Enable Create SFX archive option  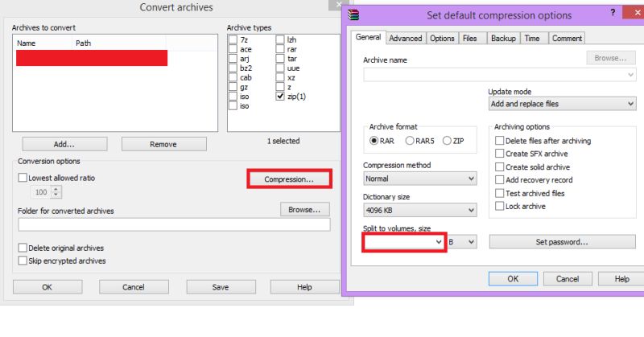click(499, 154)
